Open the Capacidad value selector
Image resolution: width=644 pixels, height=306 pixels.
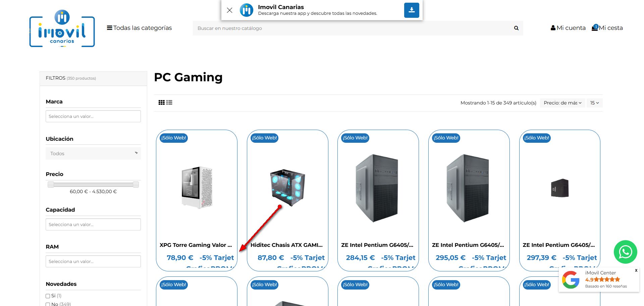click(93, 224)
